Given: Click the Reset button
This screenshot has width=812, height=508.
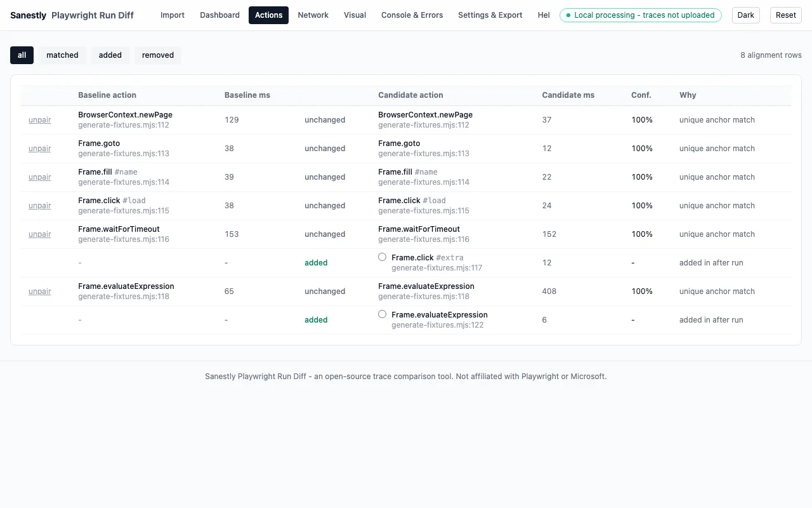Looking at the screenshot, I should pos(786,15).
